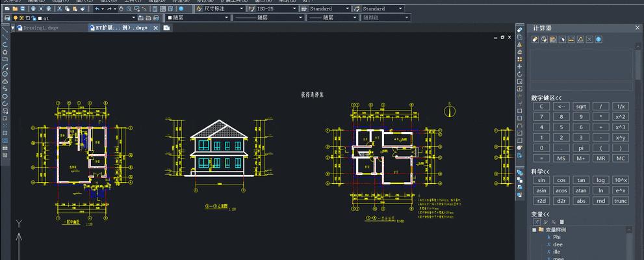Click the Cut scissors icon
This screenshot has height=260, width=644.
click(x=60, y=8)
